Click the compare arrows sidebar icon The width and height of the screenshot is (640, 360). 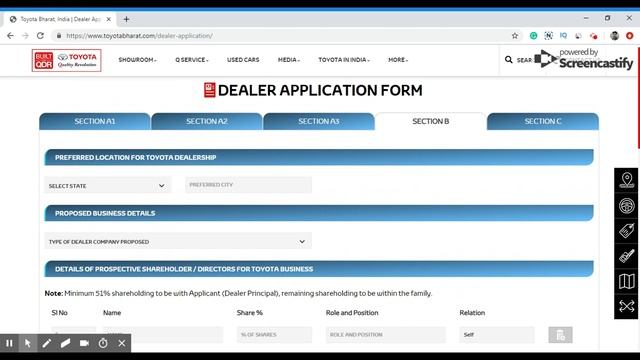point(626,306)
